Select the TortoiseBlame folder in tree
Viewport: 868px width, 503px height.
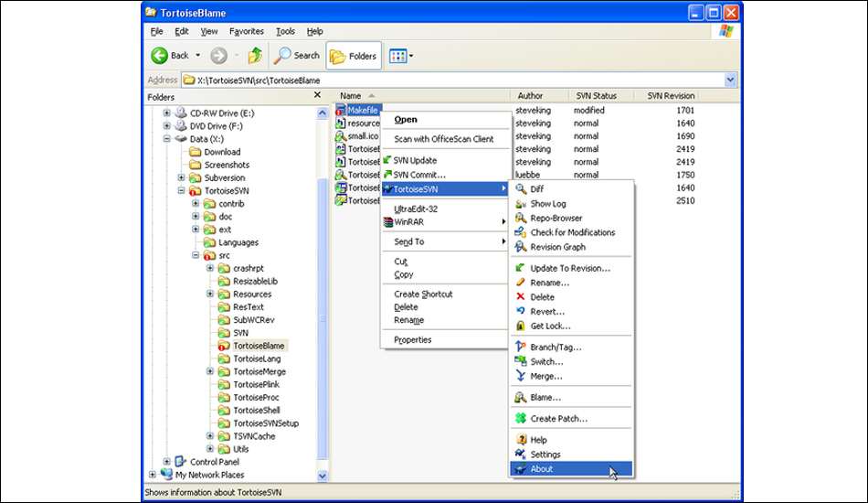pos(259,346)
